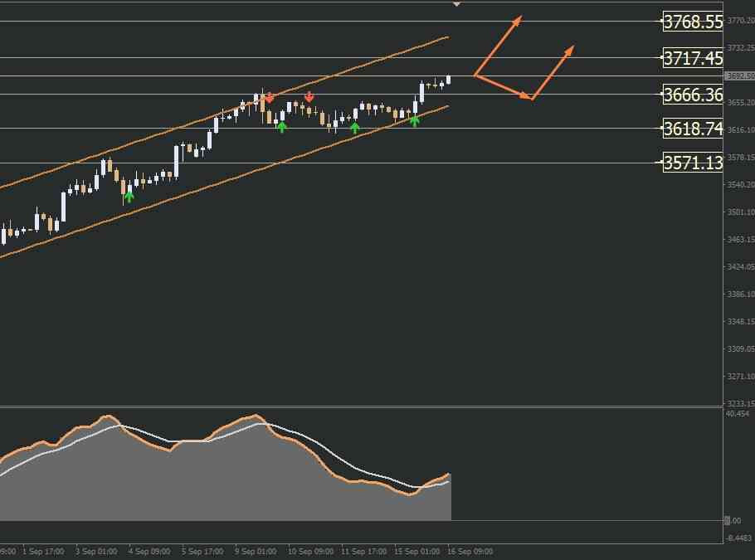Click the green arrow above 11 Sep 17:00
The image size is (755, 560).
[355, 128]
